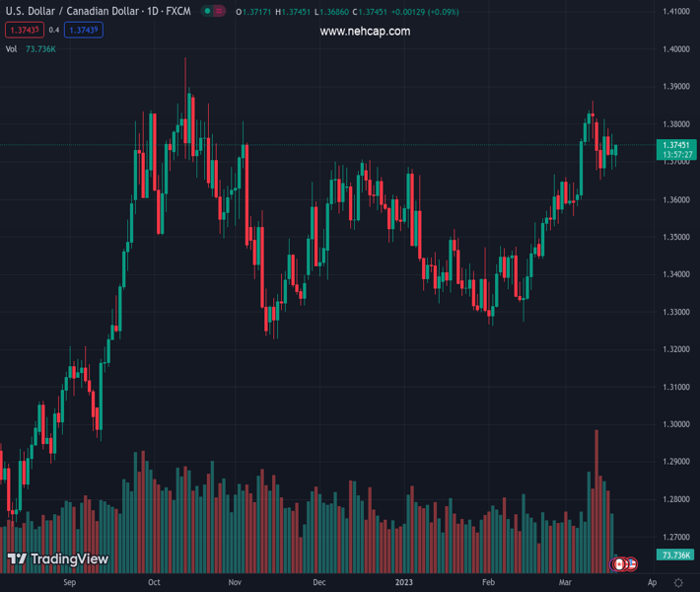This screenshot has height=592, width=700.
Task: Click the Oct label on the time axis
Action: tap(154, 583)
